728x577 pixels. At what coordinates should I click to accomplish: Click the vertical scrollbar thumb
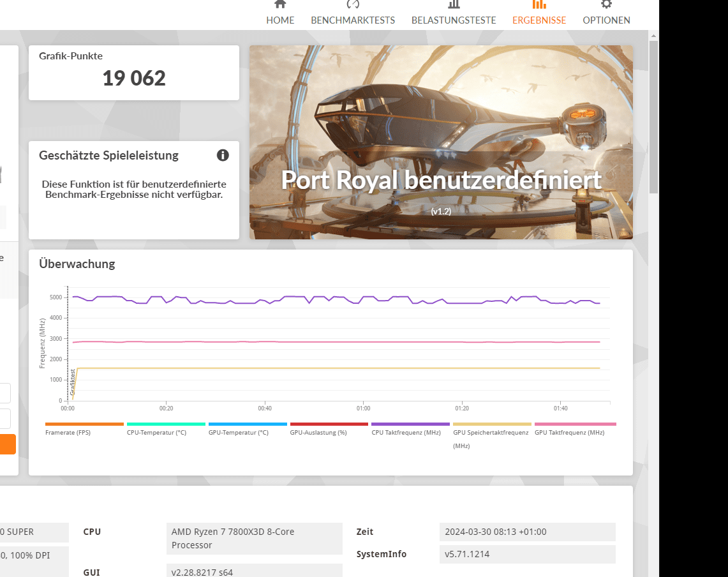[653, 117]
